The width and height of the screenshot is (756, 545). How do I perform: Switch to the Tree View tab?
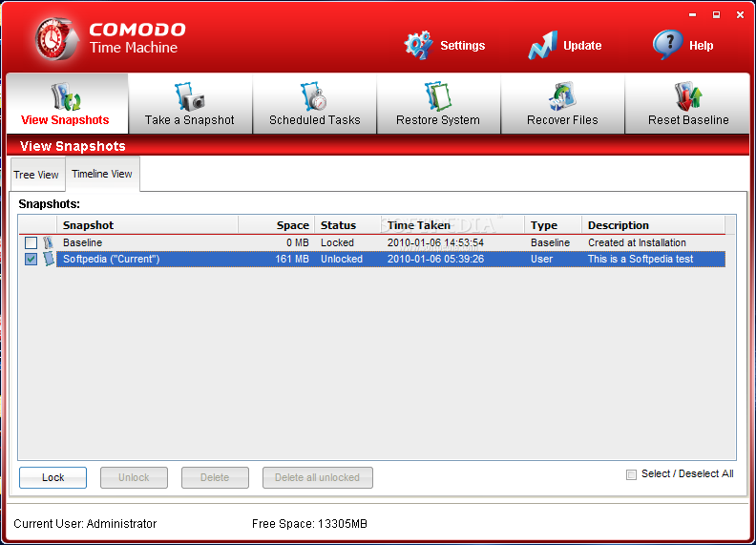(x=36, y=175)
